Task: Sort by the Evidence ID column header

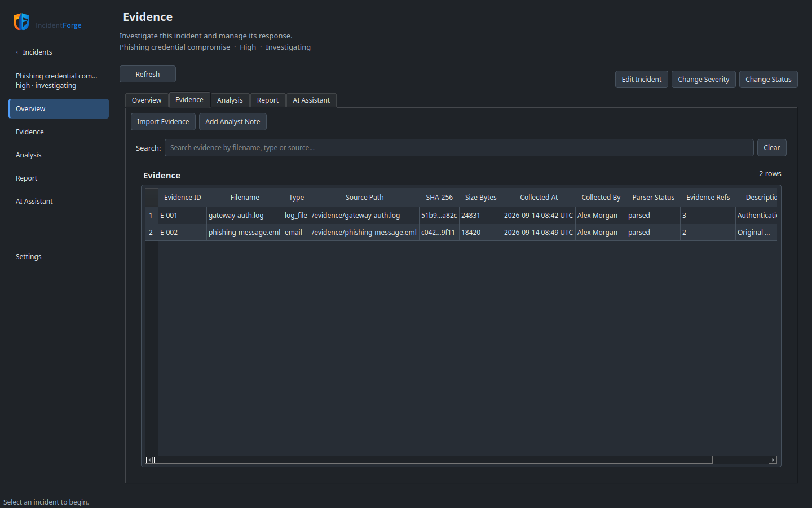Action: pos(183,197)
